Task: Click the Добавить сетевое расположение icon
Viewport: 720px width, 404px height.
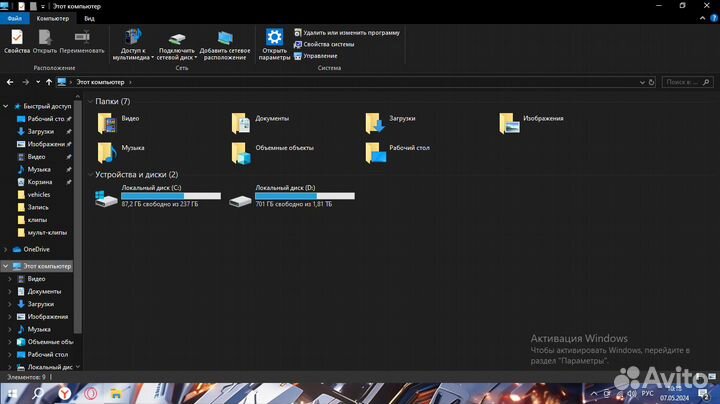Action: point(225,41)
